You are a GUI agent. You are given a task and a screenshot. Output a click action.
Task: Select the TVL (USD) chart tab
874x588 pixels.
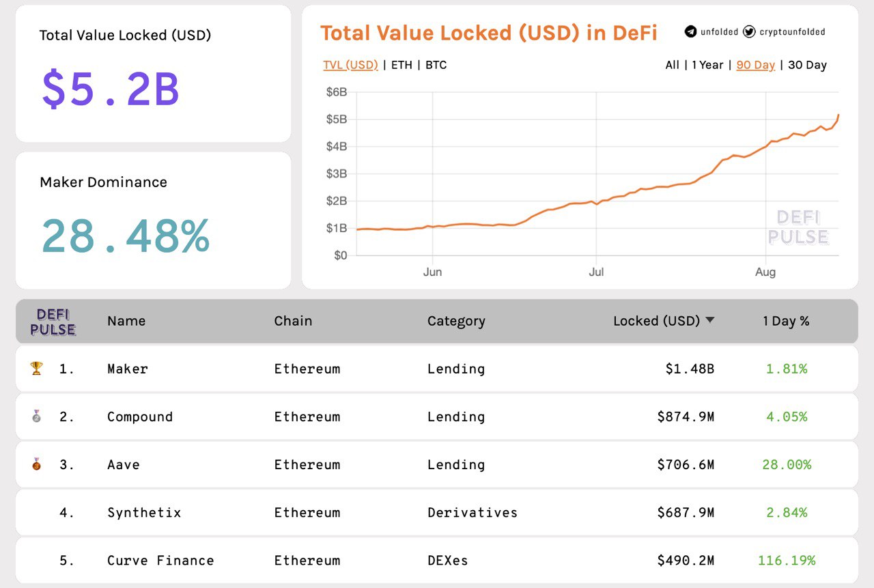coord(350,65)
